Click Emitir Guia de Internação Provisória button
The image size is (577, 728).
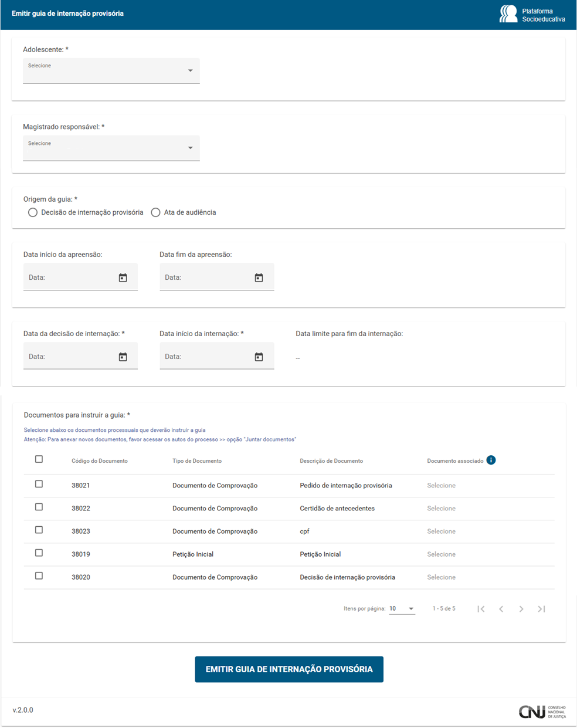(288, 669)
